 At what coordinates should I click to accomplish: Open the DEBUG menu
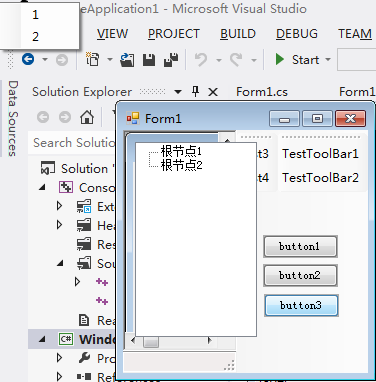[x=297, y=34]
